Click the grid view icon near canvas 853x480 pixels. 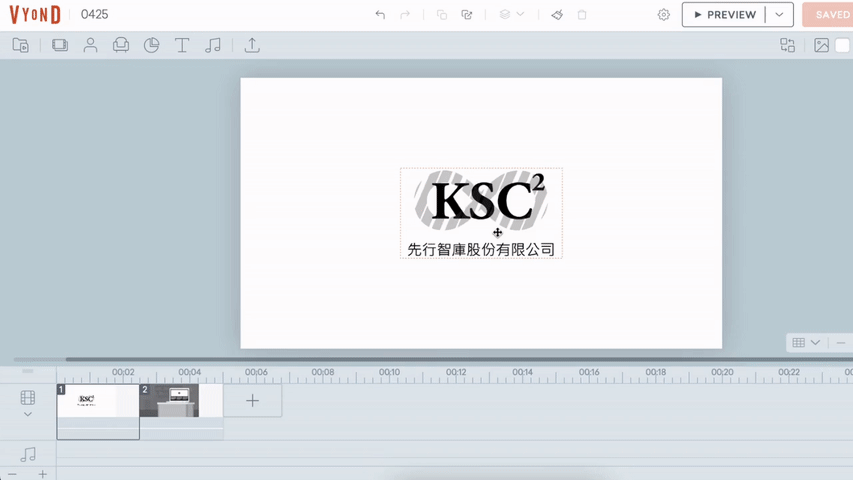pyautogui.click(x=799, y=342)
